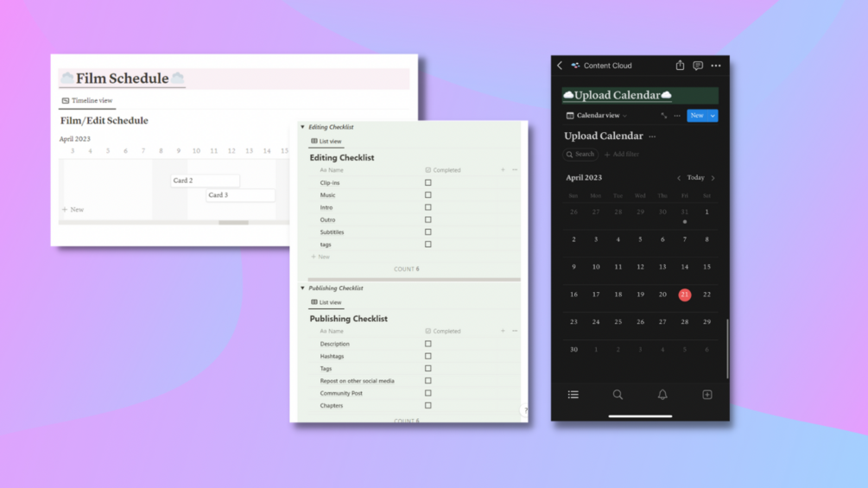
Task: Click the blue New button in Upload Calendar
Action: tap(697, 116)
